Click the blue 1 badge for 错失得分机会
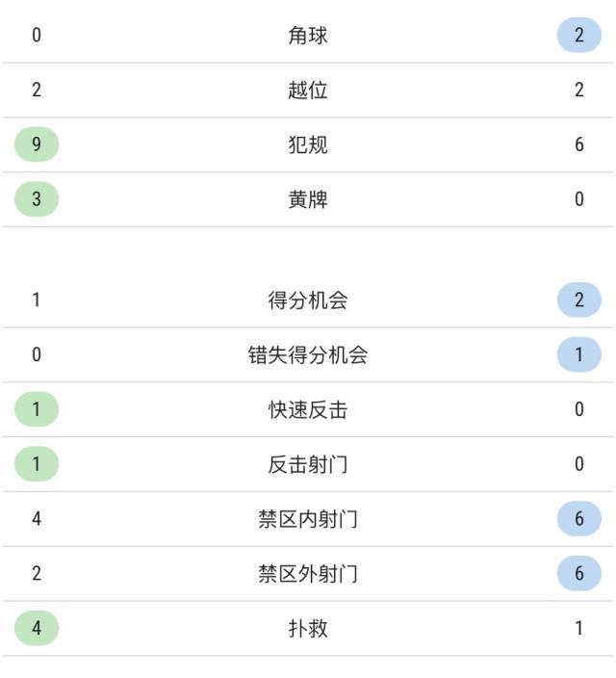 point(578,355)
